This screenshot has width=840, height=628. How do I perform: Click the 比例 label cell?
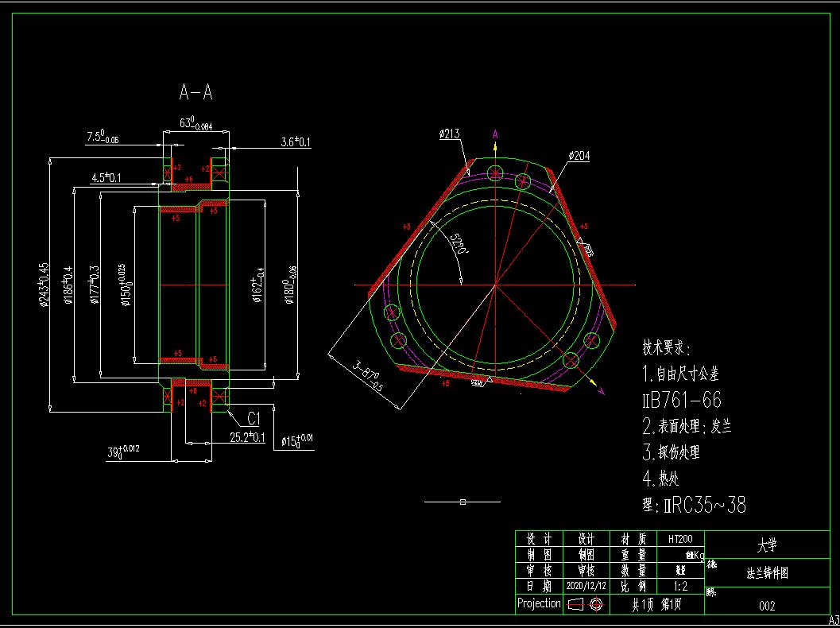[x=633, y=586]
